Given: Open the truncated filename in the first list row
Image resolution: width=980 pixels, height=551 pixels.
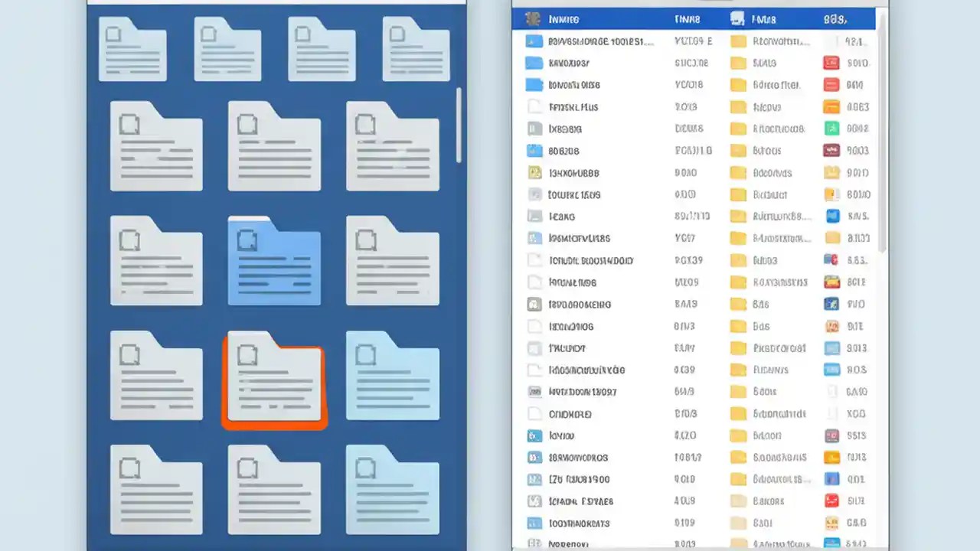Looking at the screenshot, I should 602,41.
